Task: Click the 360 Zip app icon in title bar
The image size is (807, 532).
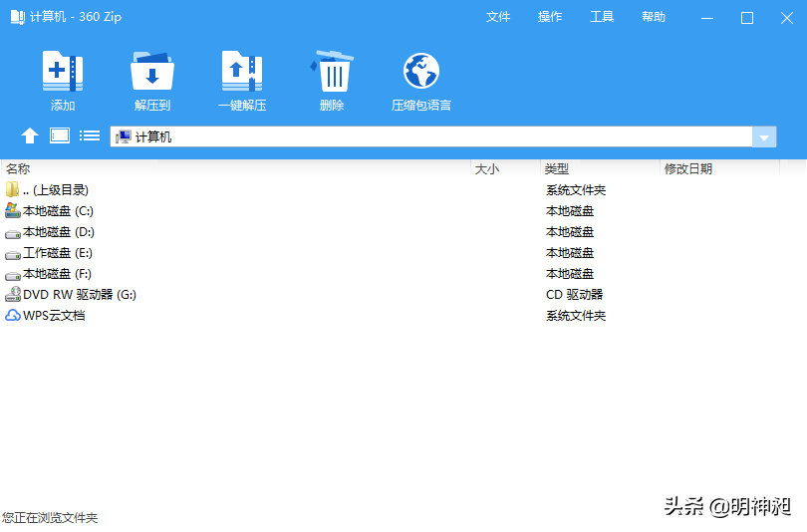Action: pyautogui.click(x=18, y=17)
